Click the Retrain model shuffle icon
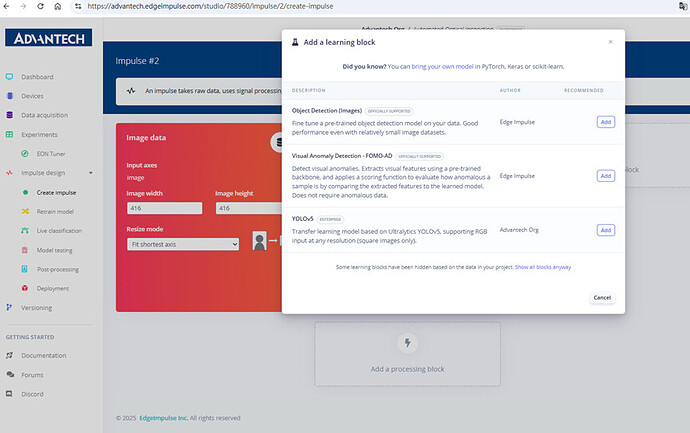 point(25,211)
